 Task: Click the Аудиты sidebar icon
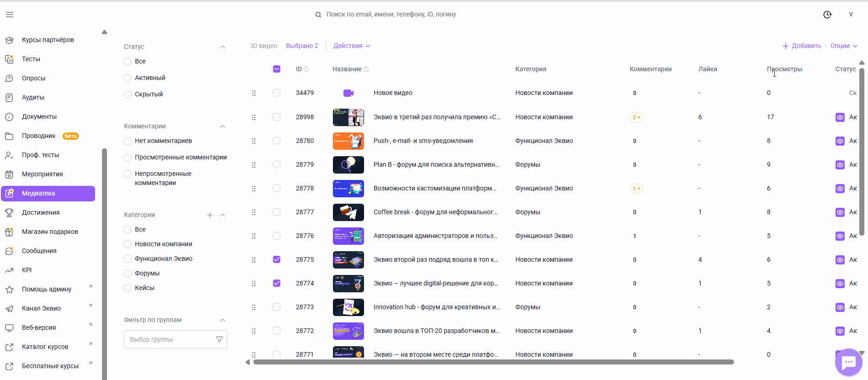9,98
